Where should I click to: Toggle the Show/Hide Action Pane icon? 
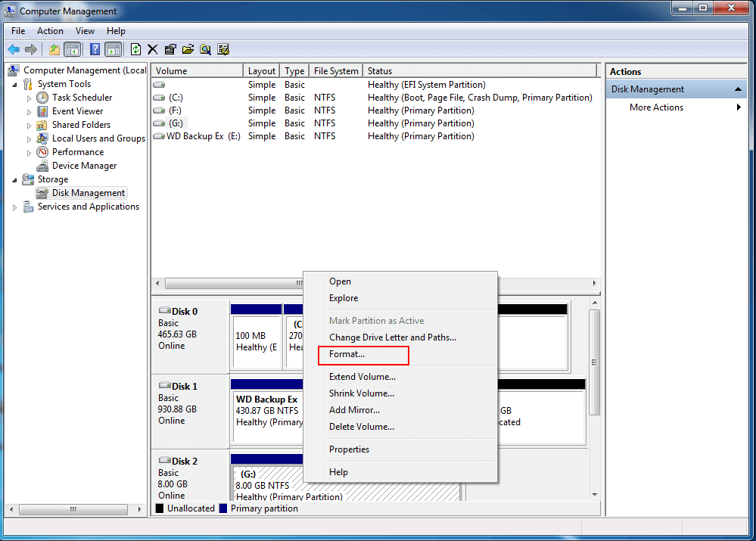(113, 49)
